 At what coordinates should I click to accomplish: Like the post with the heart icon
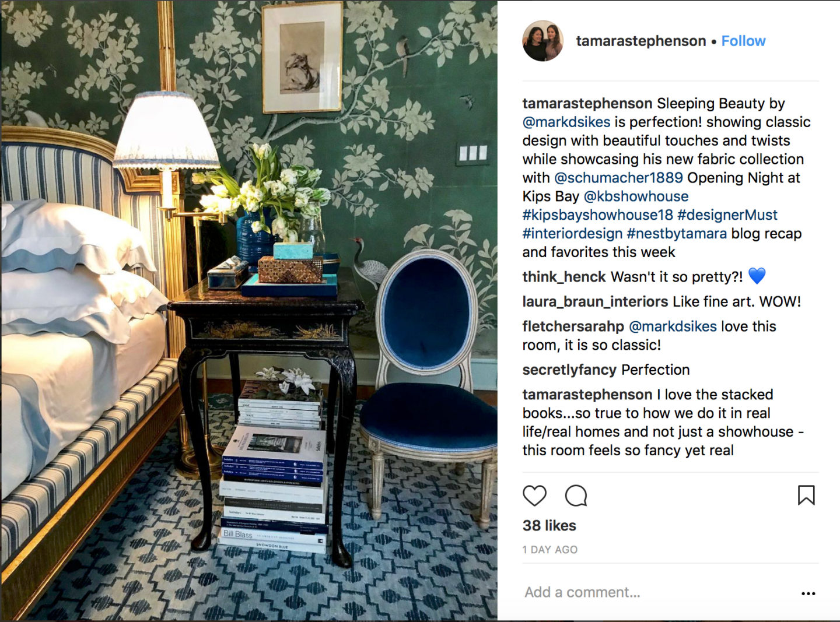pyautogui.click(x=534, y=496)
